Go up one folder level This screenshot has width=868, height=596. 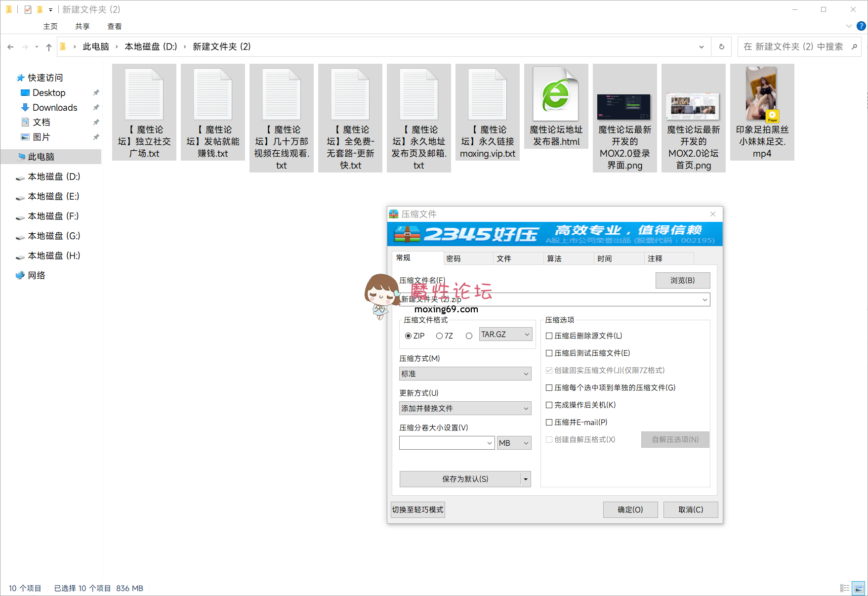[48, 47]
